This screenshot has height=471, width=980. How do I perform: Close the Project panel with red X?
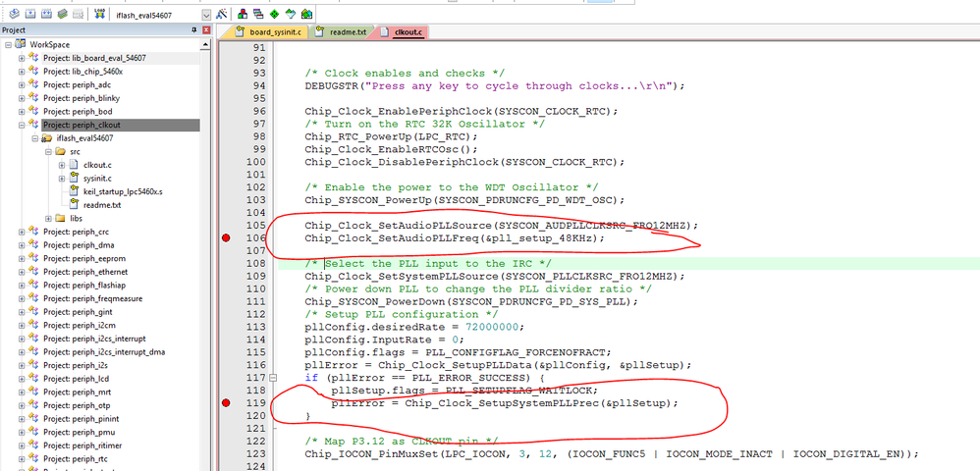(x=205, y=30)
